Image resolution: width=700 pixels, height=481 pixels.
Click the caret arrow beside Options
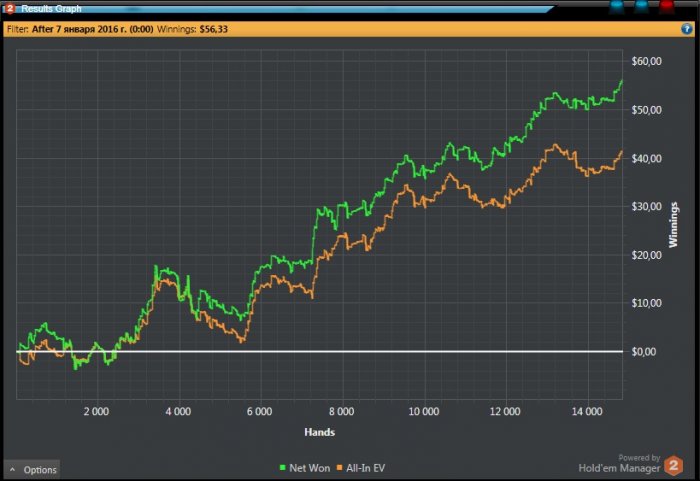[11, 469]
